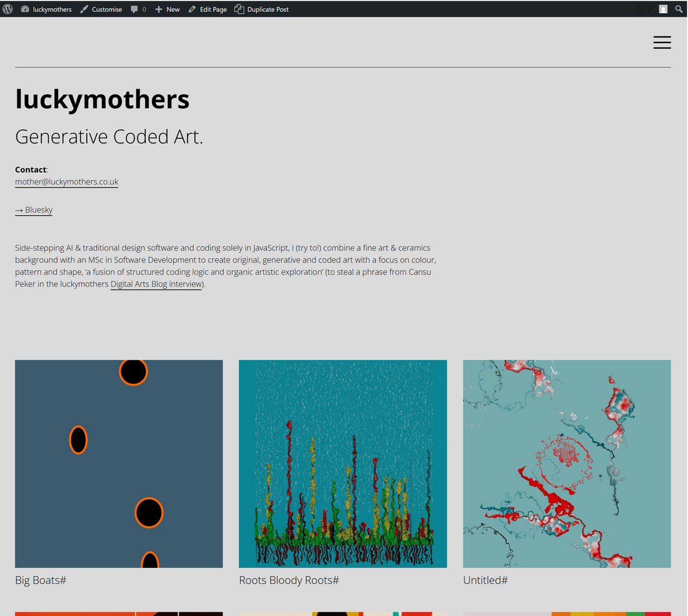Open the luckymothers dashboard menu
The height and width of the screenshot is (616, 688).
[46, 9]
